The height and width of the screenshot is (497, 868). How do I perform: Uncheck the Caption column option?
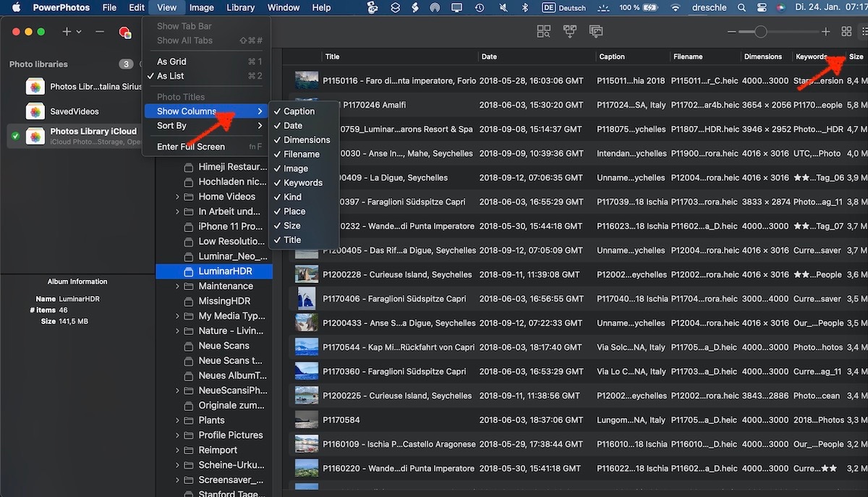click(299, 111)
